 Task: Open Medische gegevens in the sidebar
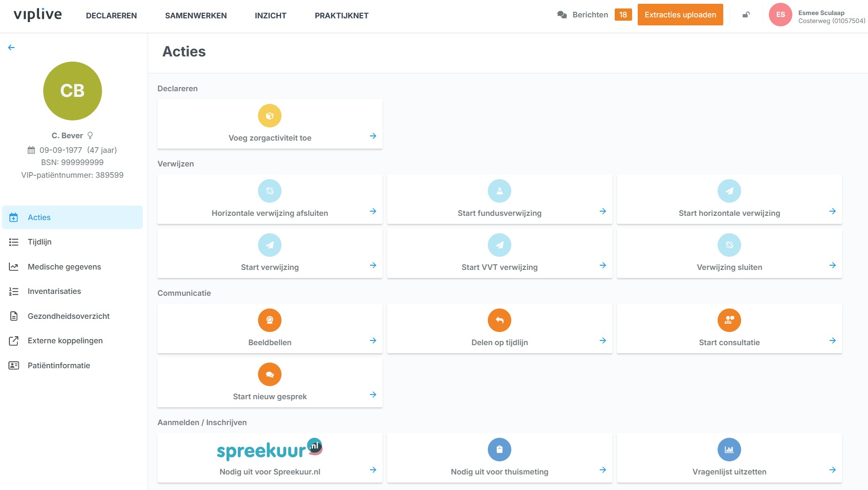(64, 267)
